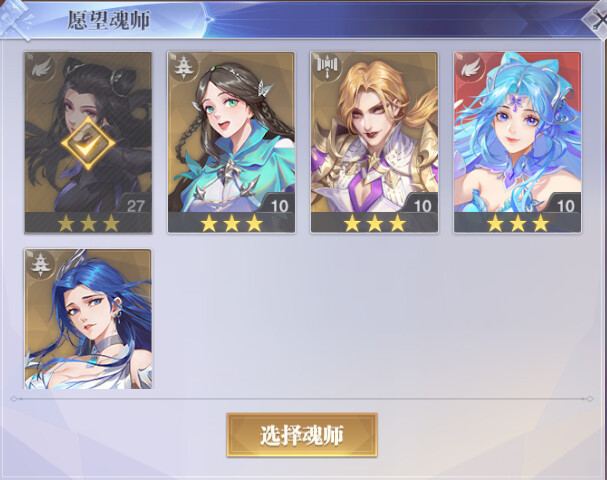Click the tower icon on green-eyed girl card
The width and height of the screenshot is (607, 480).
[x=182, y=68]
